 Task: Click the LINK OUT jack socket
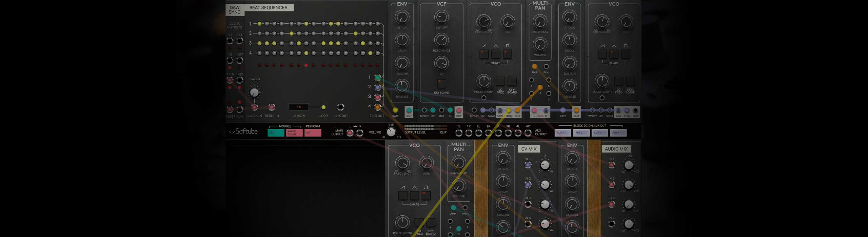(340, 107)
